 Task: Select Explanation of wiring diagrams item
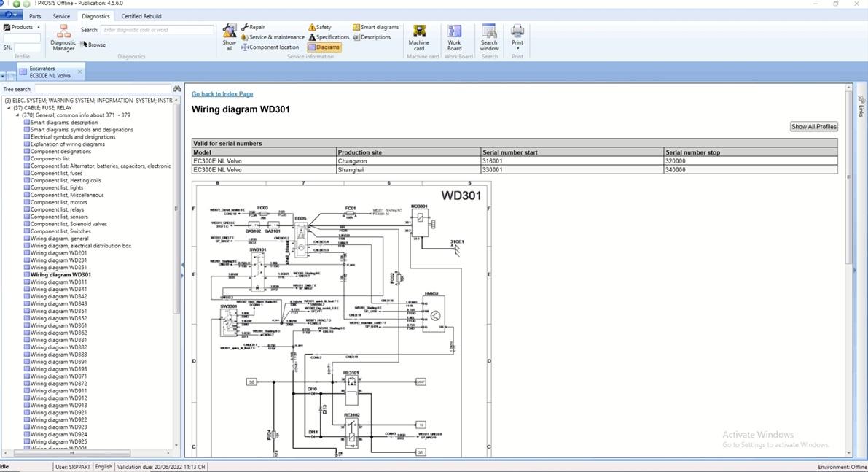68,144
